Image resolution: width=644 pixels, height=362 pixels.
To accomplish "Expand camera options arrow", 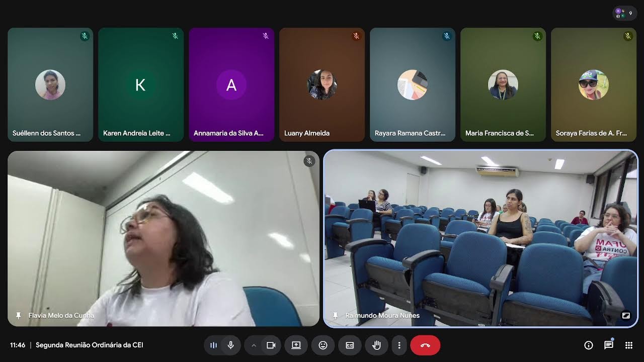I will click(254, 345).
